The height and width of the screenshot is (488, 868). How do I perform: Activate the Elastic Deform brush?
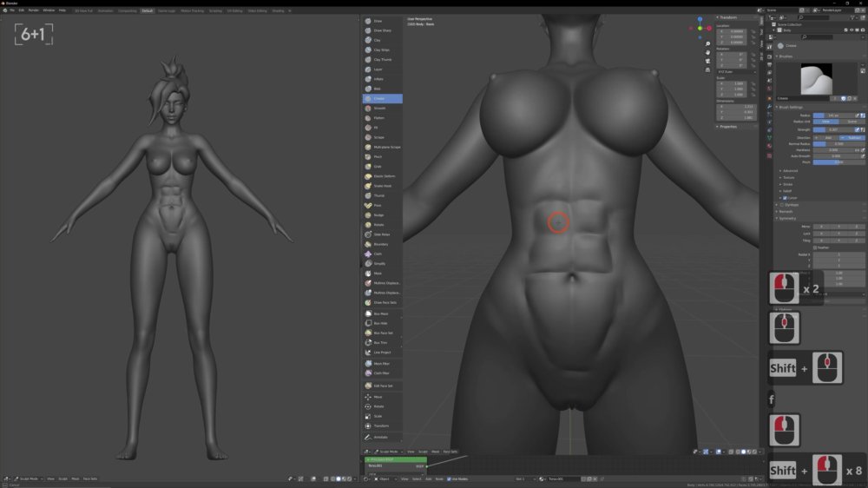[x=382, y=176]
